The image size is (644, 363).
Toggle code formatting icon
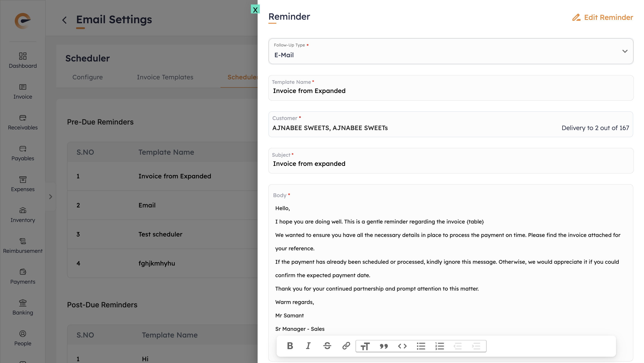(x=402, y=346)
